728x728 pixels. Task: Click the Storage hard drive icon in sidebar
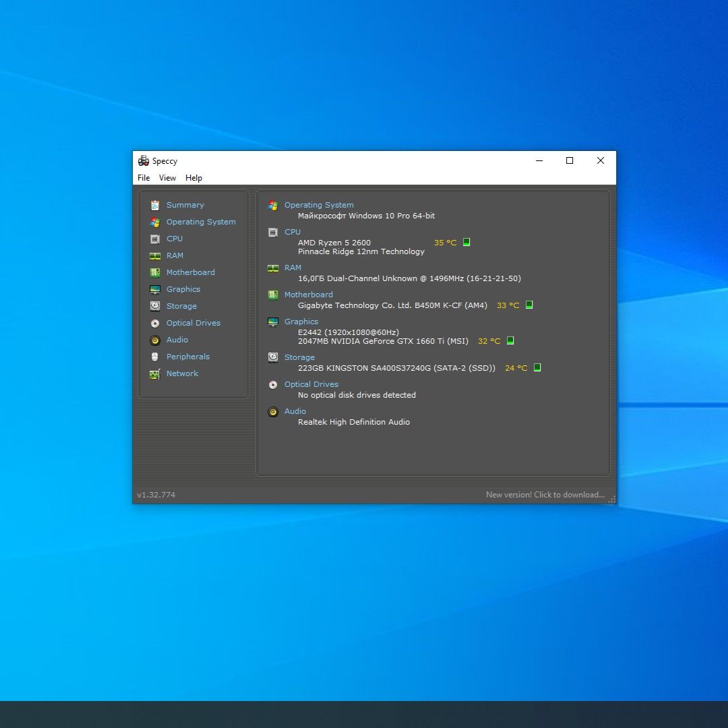155,306
